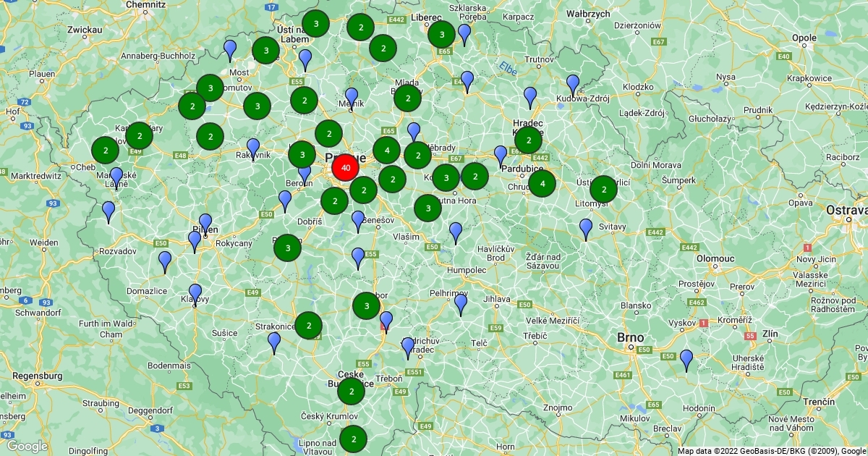Image resolution: width=868 pixels, height=456 pixels.
Task: Click the Google logo link
Action: 27,447
